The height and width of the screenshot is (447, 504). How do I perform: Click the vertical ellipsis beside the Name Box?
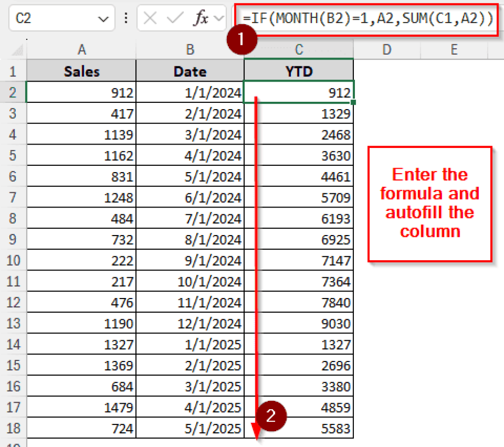(x=126, y=18)
